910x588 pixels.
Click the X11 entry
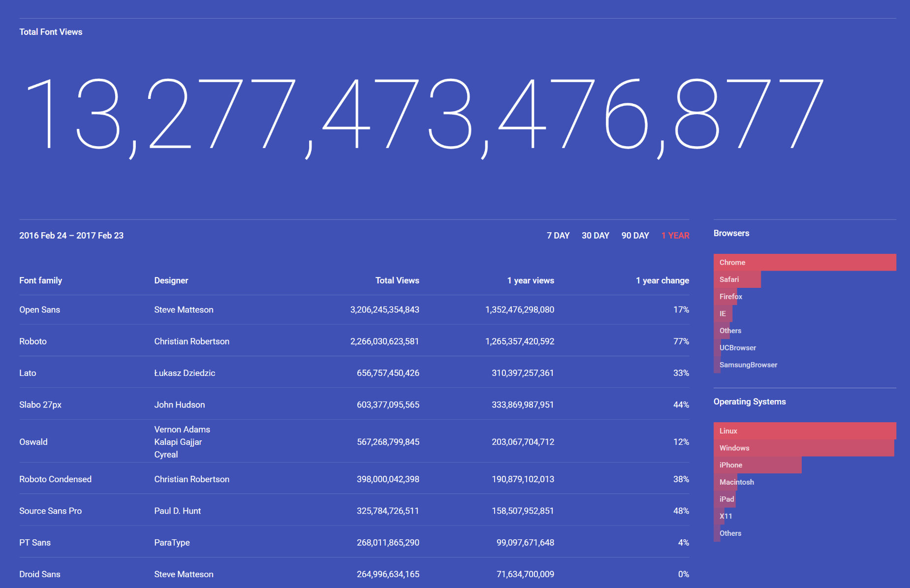coord(726,516)
